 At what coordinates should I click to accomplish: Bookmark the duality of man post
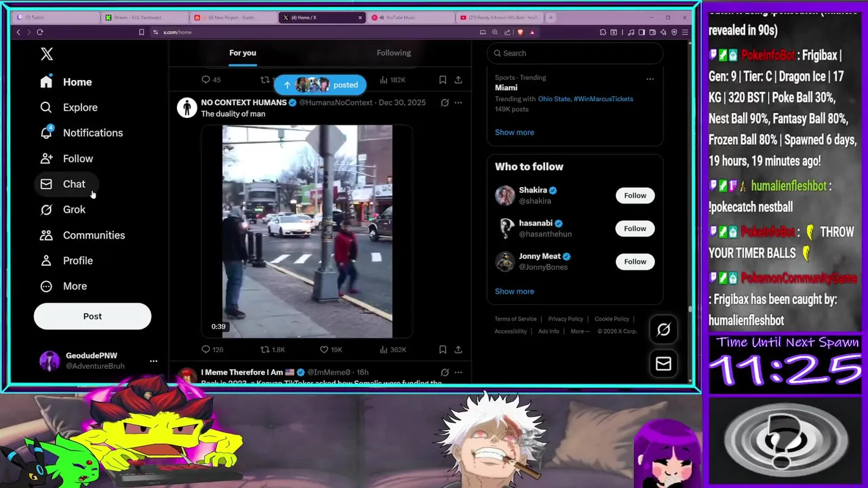click(442, 350)
